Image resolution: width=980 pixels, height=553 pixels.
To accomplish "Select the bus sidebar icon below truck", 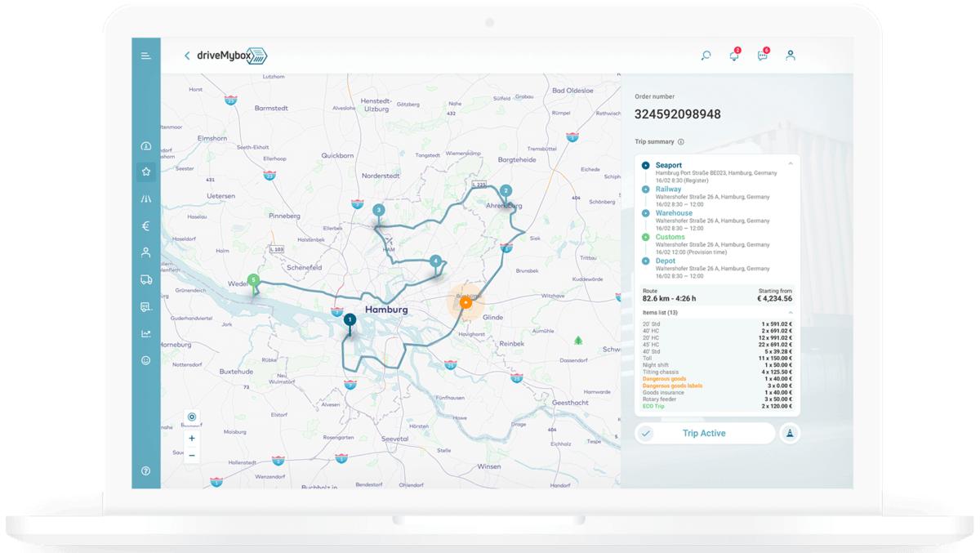I will [146, 307].
